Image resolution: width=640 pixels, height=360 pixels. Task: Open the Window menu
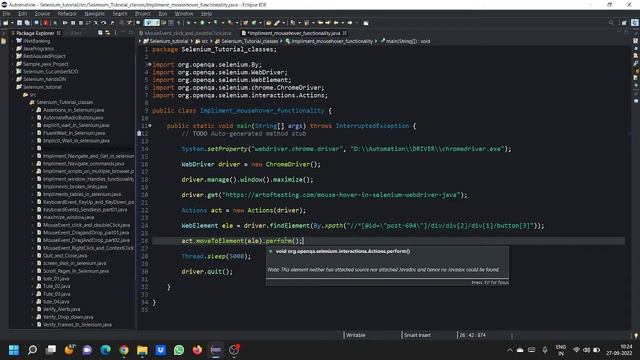[x=184, y=13]
